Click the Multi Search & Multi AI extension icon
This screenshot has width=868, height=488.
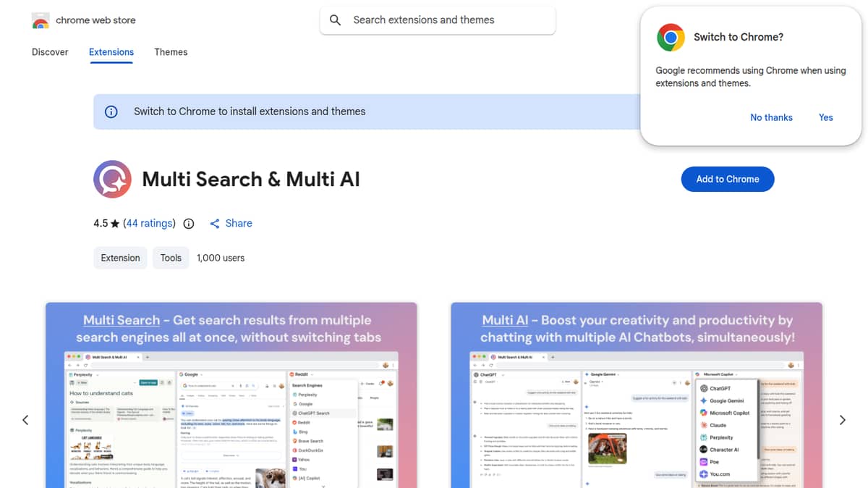click(x=112, y=179)
